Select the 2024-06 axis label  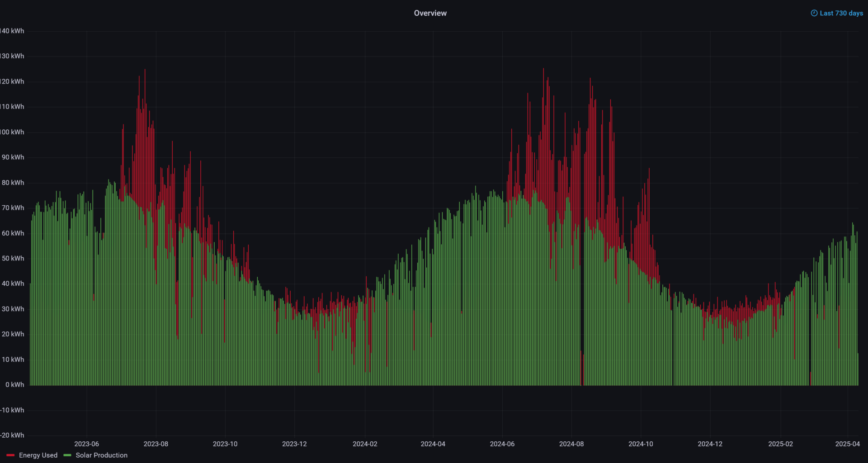click(502, 444)
